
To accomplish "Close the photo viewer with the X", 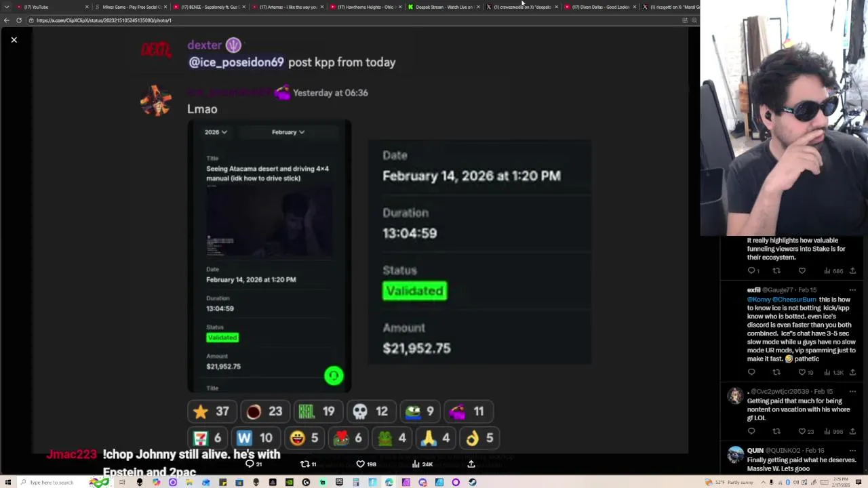I will pos(14,40).
